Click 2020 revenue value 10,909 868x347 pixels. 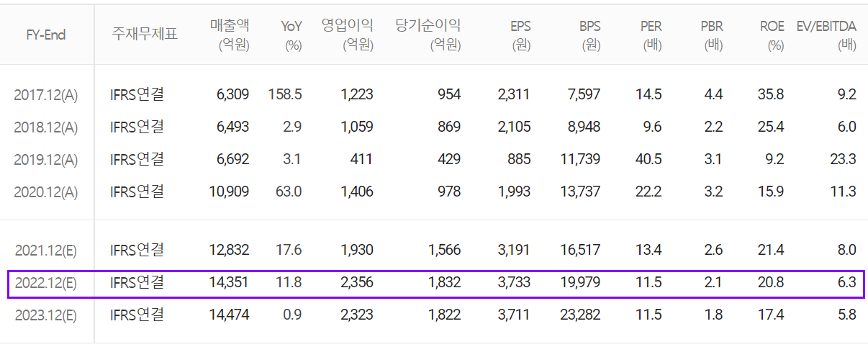click(229, 191)
